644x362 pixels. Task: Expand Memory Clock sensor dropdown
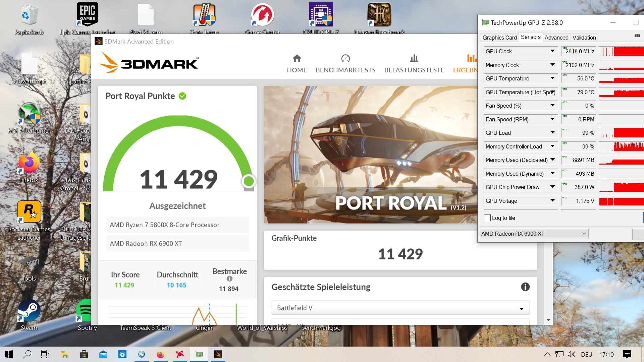click(552, 65)
